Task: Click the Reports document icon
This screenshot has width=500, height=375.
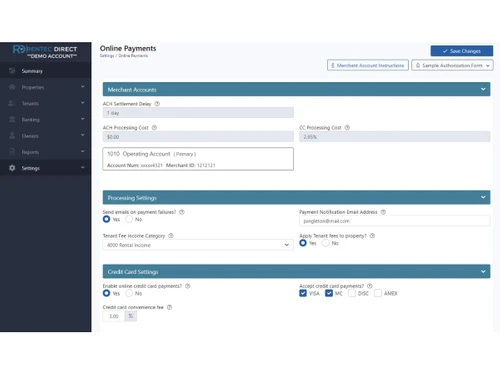Action: point(12,152)
